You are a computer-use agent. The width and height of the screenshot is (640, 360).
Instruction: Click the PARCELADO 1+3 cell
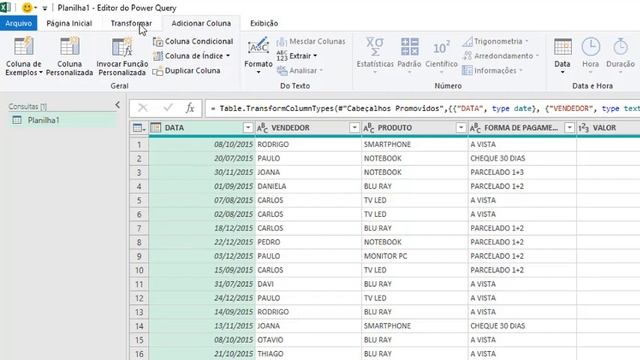coord(522,172)
